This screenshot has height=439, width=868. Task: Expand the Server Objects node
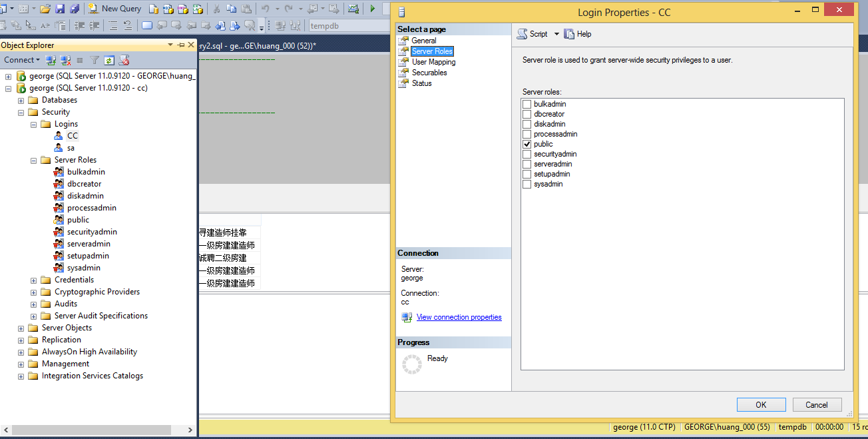click(21, 328)
